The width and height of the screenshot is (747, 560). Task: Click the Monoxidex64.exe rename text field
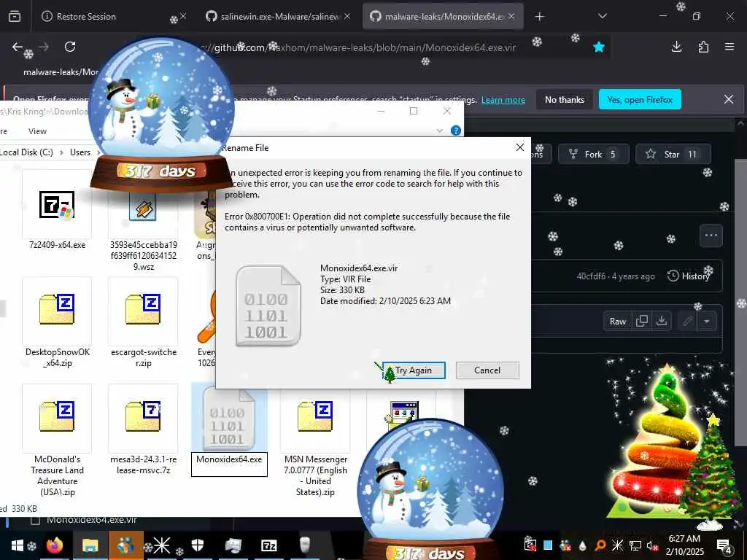(x=229, y=464)
